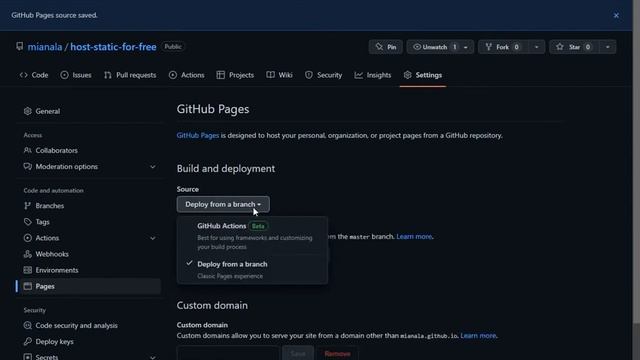Click the Wiki book icon
The height and width of the screenshot is (360, 640).
(x=270, y=75)
